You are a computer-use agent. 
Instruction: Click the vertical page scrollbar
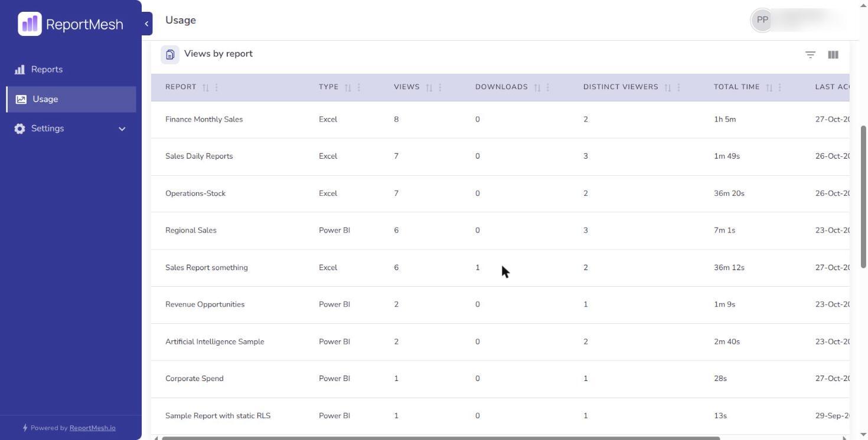(x=863, y=196)
